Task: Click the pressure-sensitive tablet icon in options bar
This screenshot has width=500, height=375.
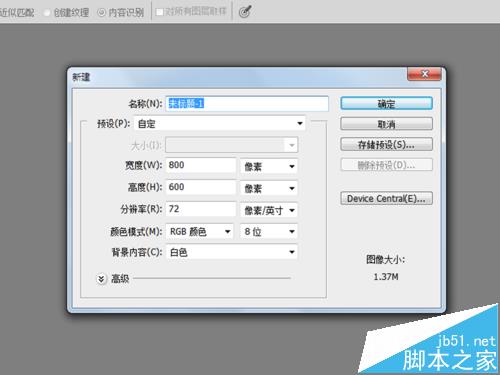Action: [x=245, y=12]
